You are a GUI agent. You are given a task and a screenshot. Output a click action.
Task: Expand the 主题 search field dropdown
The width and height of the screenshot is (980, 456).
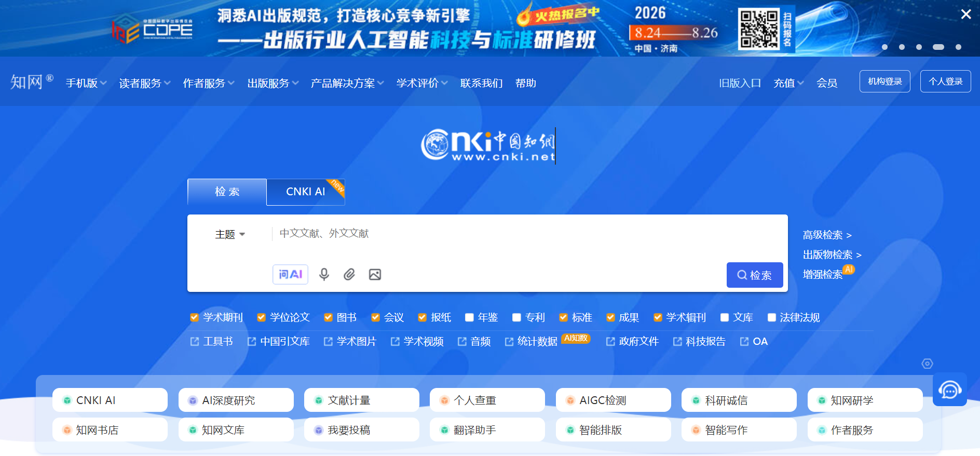tap(230, 234)
